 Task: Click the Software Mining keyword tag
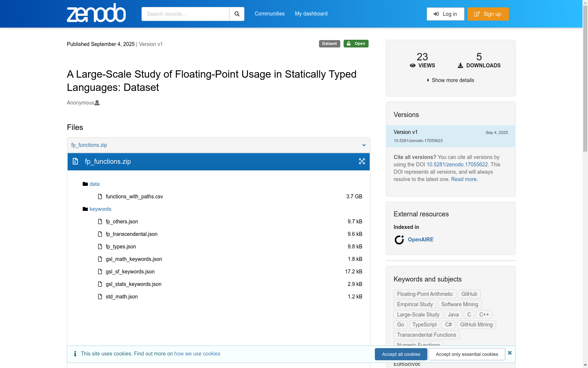460,304
